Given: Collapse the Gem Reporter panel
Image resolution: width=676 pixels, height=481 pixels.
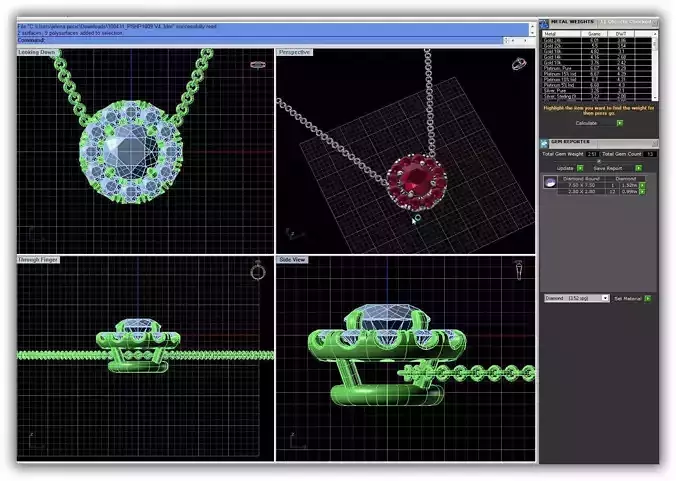Looking at the screenshot, I should coord(655,143).
